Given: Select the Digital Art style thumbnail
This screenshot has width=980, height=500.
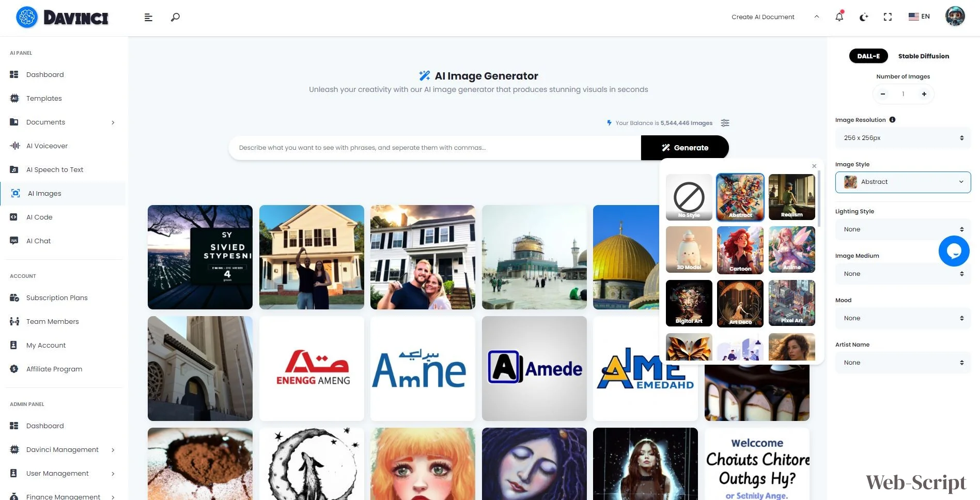Looking at the screenshot, I should point(689,303).
